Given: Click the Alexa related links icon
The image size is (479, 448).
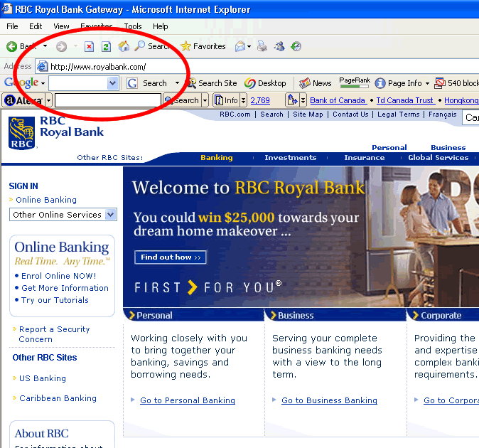Looking at the screenshot, I should point(292,100).
